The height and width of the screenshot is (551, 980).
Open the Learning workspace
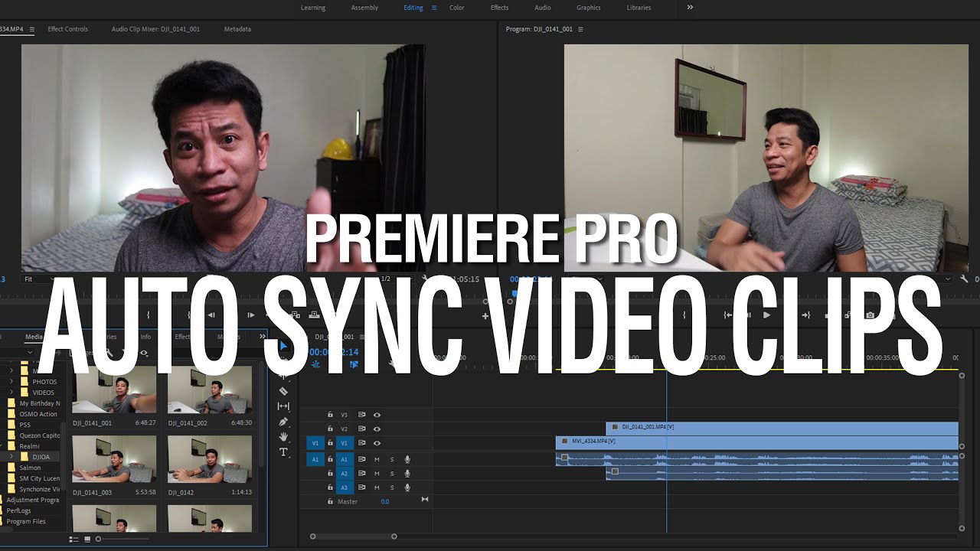(313, 8)
